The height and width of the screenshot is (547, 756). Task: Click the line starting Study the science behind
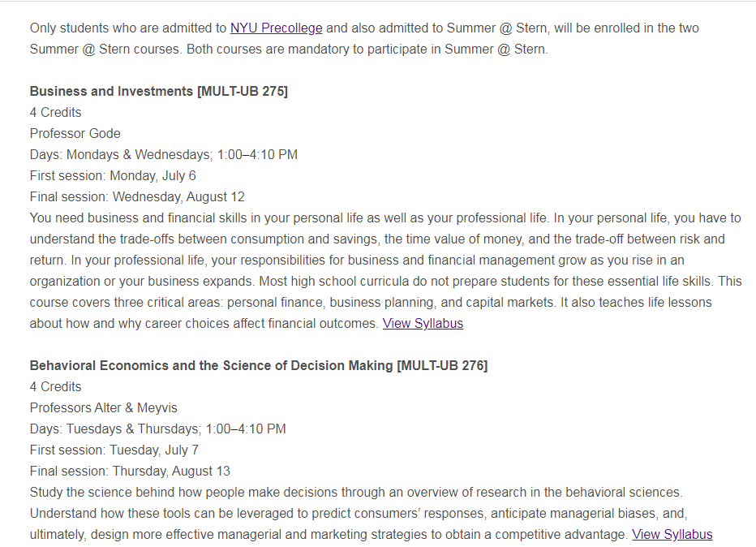coord(356,493)
